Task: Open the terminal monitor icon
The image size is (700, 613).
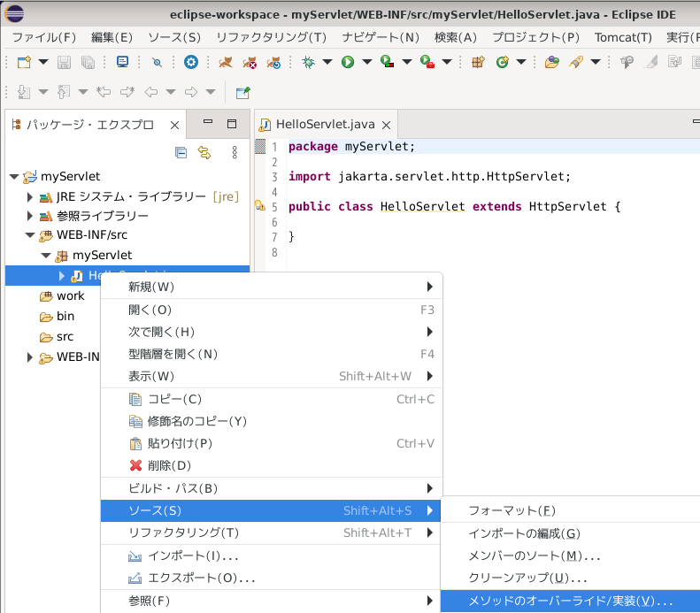Action: coord(122,62)
